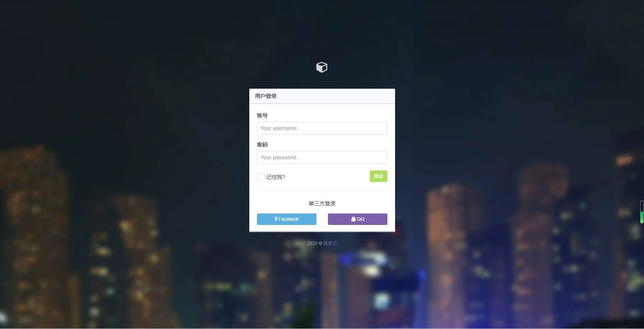Focus the Your password input field

tap(322, 157)
